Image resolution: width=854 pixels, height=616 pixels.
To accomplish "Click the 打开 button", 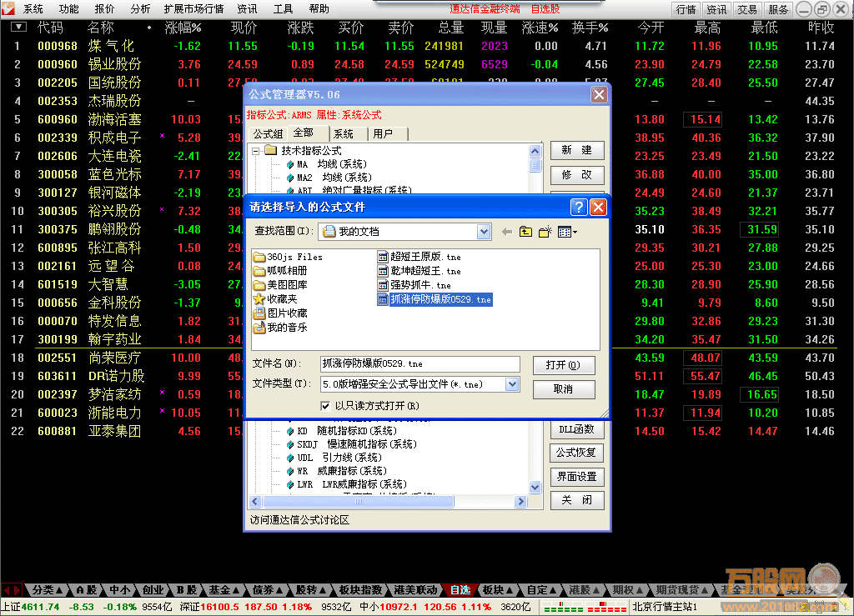I will pos(563,365).
